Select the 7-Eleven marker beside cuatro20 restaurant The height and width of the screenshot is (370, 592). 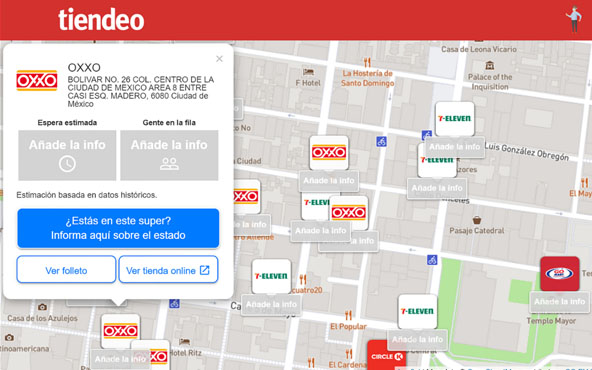point(271,276)
